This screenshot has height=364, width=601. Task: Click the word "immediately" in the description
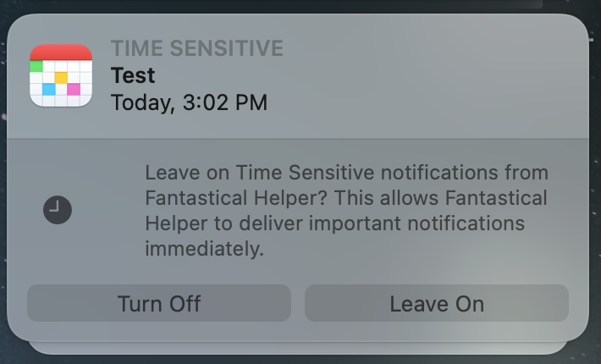(x=204, y=249)
